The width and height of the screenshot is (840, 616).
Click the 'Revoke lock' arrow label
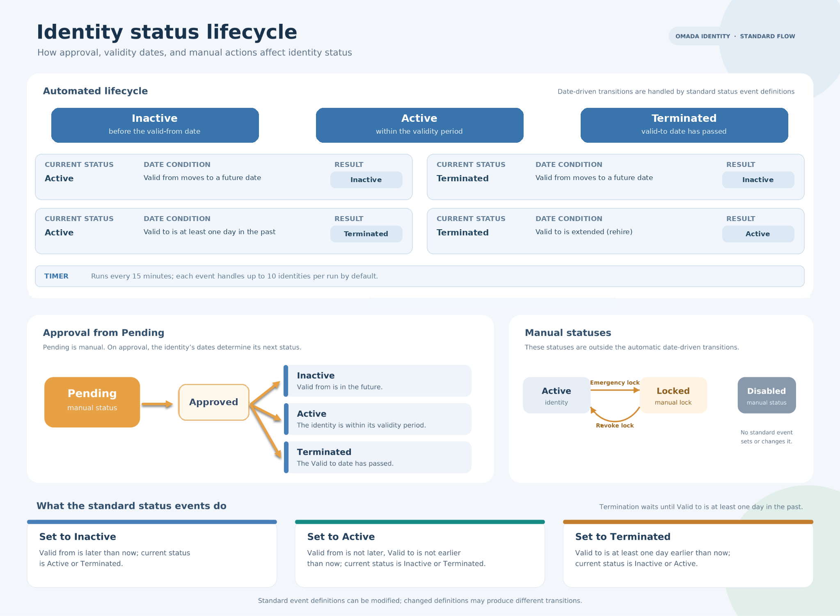click(x=615, y=426)
